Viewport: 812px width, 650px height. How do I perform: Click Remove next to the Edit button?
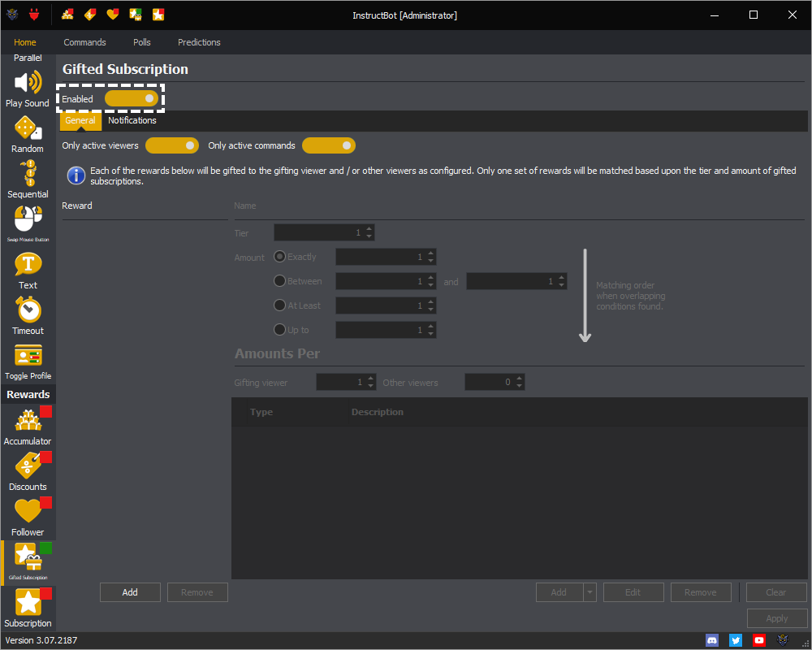[x=701, y=592]
